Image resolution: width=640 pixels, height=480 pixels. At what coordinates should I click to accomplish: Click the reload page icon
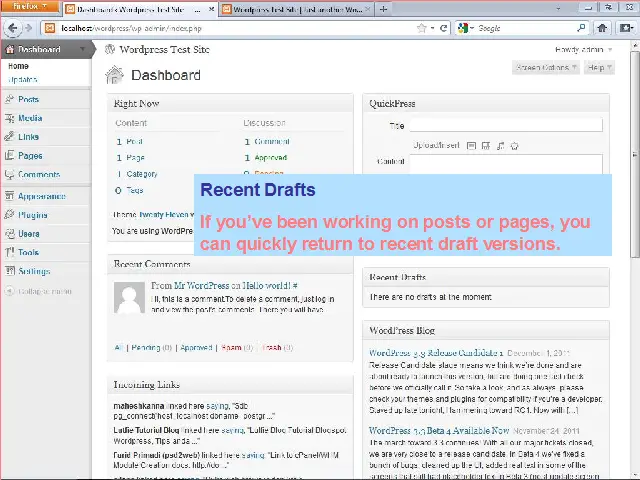pyautogui.click(x=444, y=28)
